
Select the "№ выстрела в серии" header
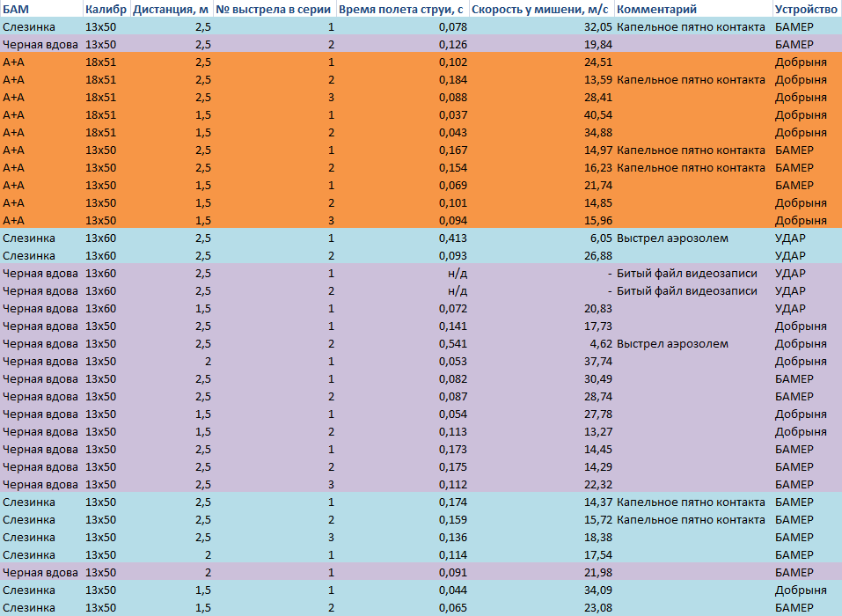274,10
